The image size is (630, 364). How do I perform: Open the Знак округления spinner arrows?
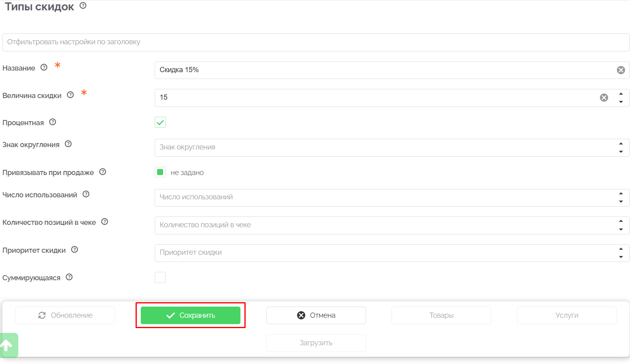click(x=621, y=148)
